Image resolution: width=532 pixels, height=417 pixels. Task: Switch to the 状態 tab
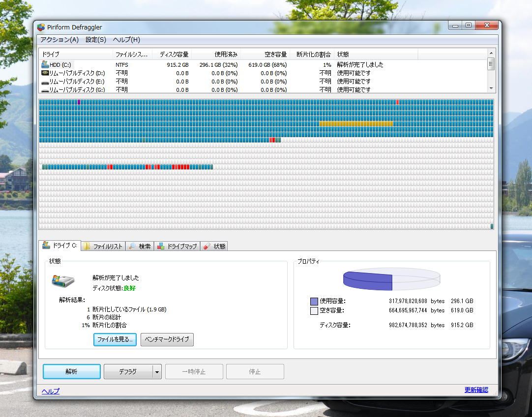click(x=214, y=246)
